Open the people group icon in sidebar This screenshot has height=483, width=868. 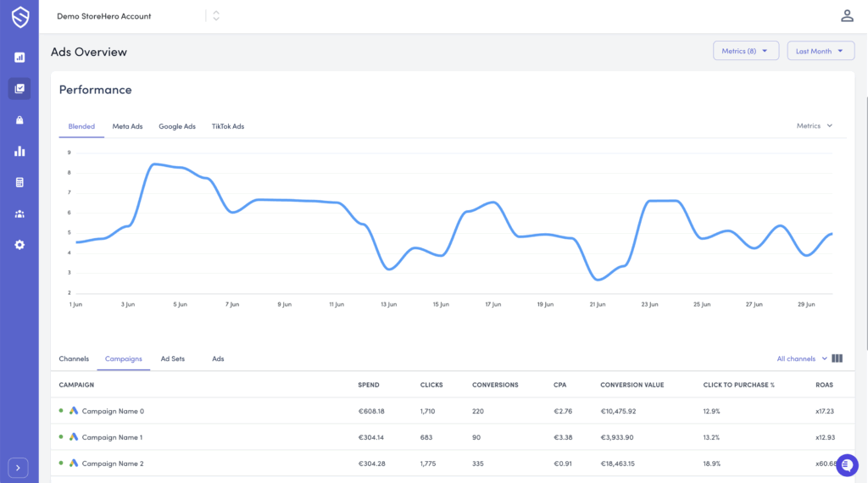[x=19, y=214]
